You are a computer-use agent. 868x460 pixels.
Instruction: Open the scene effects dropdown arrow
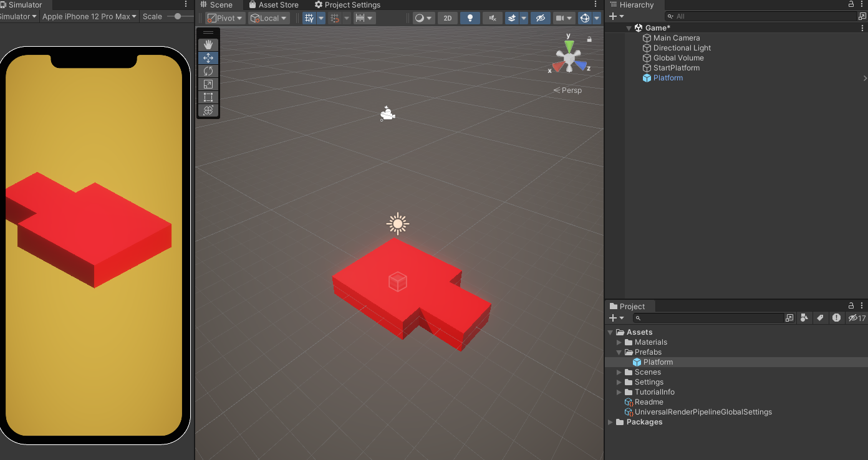tap(524, 18)
